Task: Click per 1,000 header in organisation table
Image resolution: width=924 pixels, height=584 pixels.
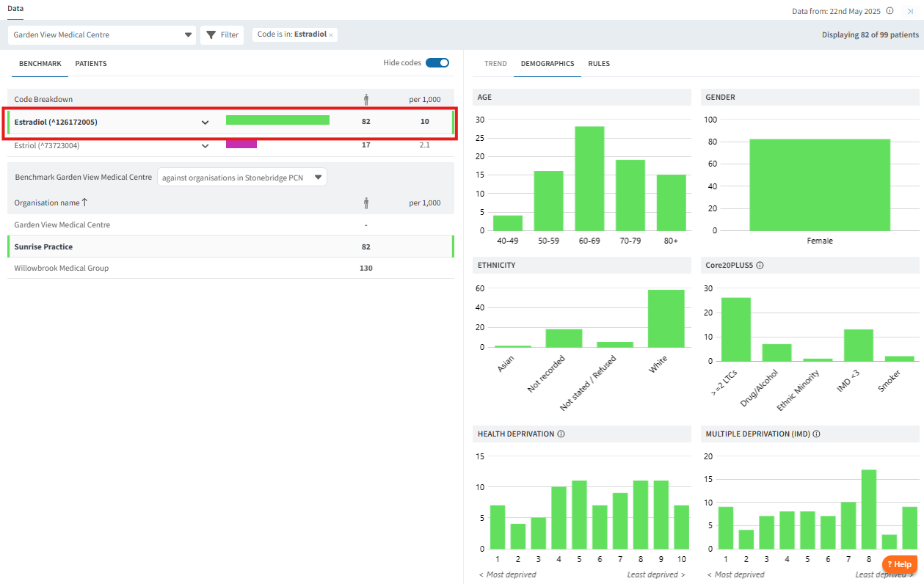Action: pyautogui.click(x=425, y=202)
